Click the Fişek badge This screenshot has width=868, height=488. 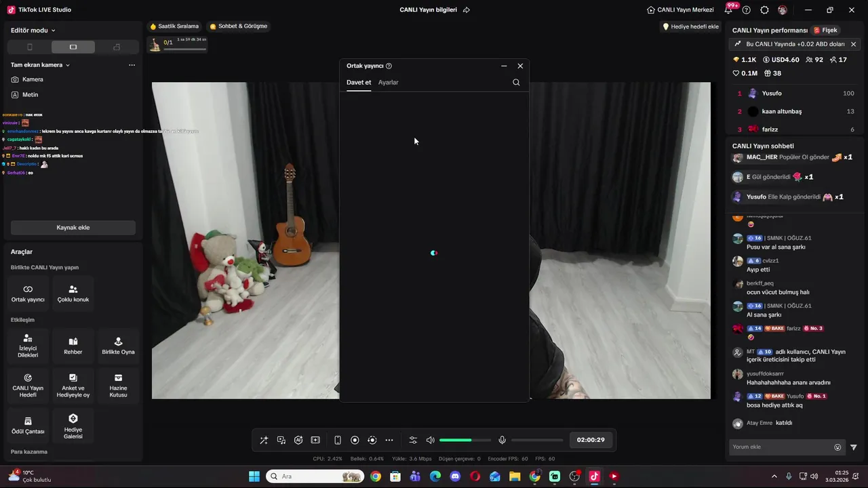click(825, 30)
